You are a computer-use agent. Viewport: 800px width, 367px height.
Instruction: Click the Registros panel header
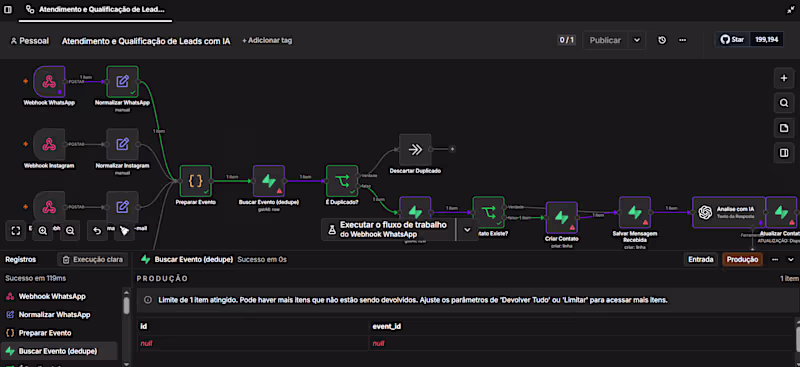(21, 259)
